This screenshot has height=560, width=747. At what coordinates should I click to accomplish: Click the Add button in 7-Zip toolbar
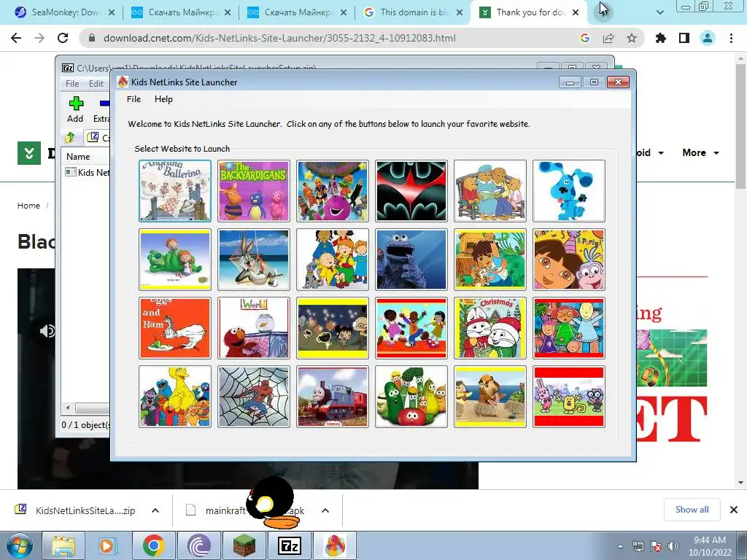pos(75,109)
